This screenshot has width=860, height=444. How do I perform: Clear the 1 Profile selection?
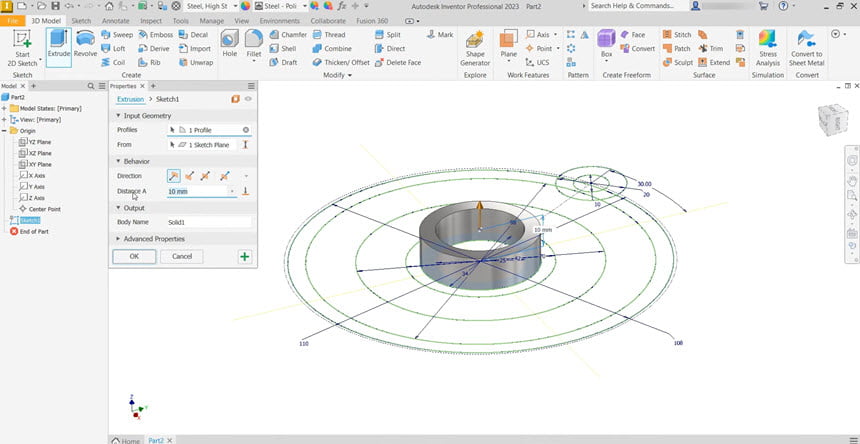246,130
